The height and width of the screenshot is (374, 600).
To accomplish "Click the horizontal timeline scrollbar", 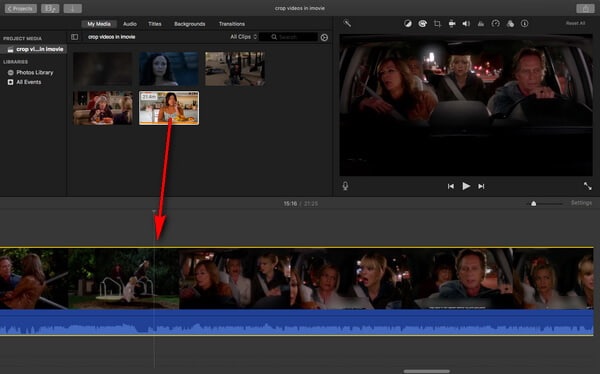I will [x=426, y=371].
